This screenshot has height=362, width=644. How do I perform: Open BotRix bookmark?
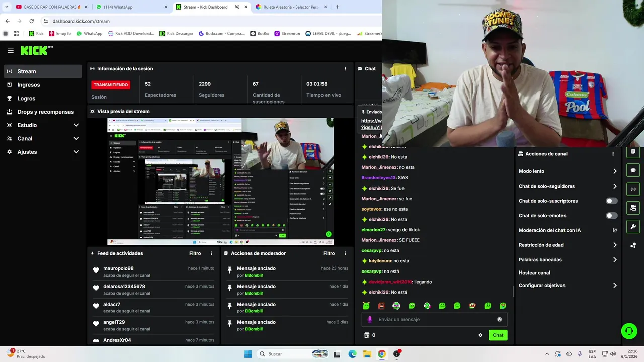pos(260,34)
